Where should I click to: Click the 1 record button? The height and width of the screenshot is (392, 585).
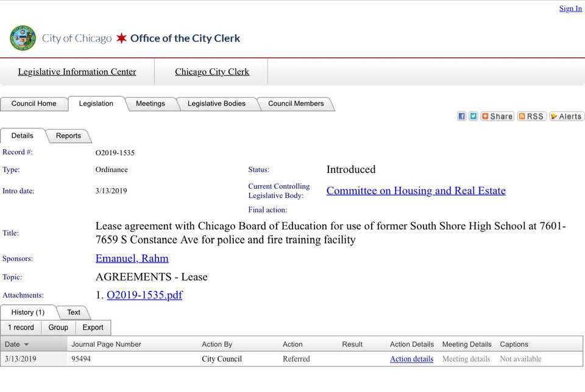(21, 327)
